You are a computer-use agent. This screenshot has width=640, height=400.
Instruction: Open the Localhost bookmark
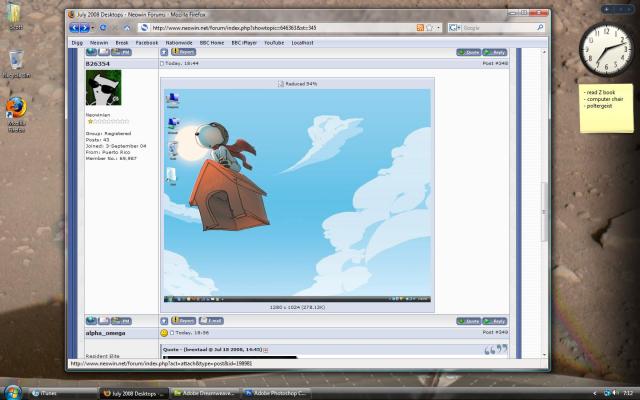click(302, 43)
